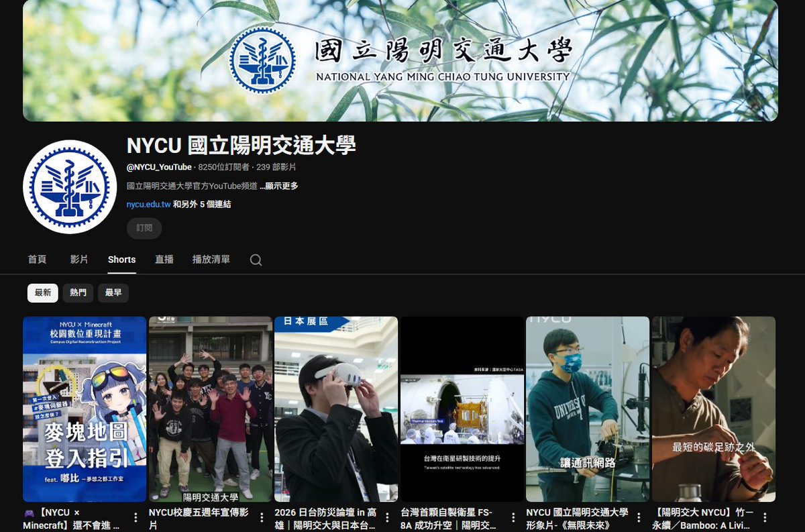805x532 pixels.
Task: Click title NYCU校慶五週年宣傳影片
Action: [197, 519]
